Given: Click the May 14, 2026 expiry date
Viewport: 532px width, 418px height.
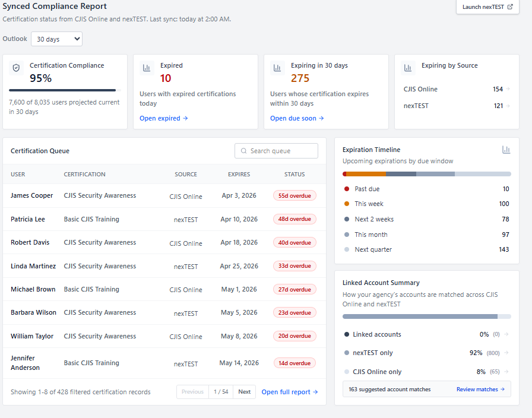Looking at the screenshot, I should (239, 363).
